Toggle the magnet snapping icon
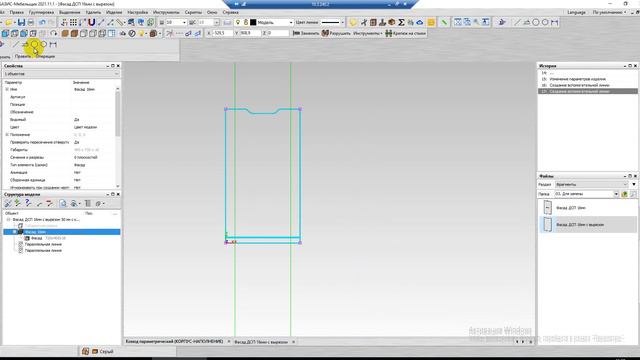The height and width of the screenshot is (360, 640). pyautogui.click(x=91, y=22)
